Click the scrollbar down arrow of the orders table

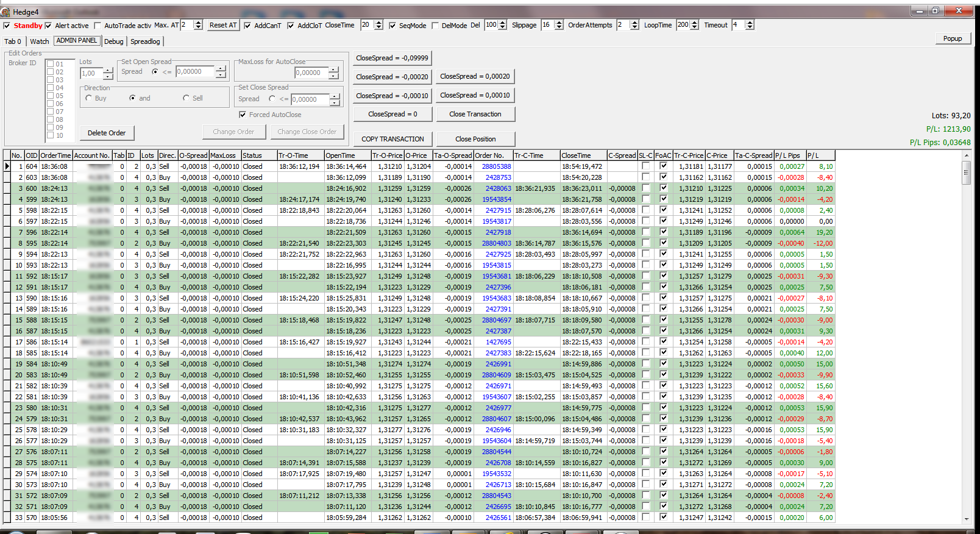pyautogui.click(x=967, y=519)
